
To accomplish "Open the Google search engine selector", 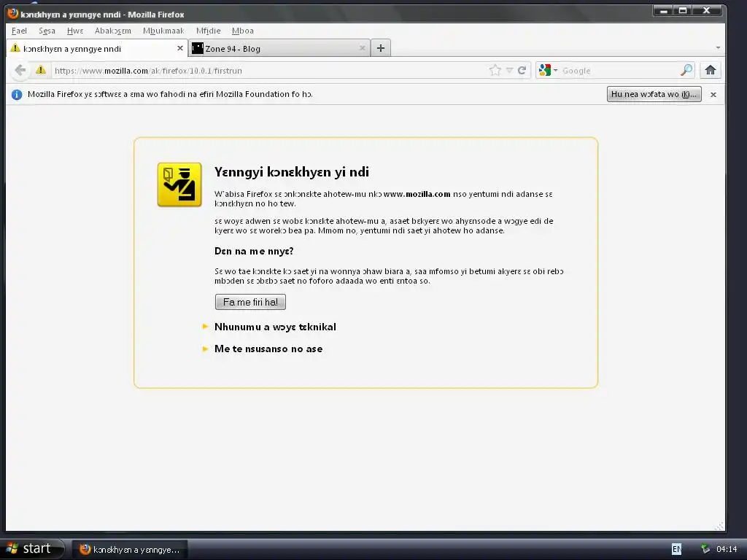I will tap(548, 71).
